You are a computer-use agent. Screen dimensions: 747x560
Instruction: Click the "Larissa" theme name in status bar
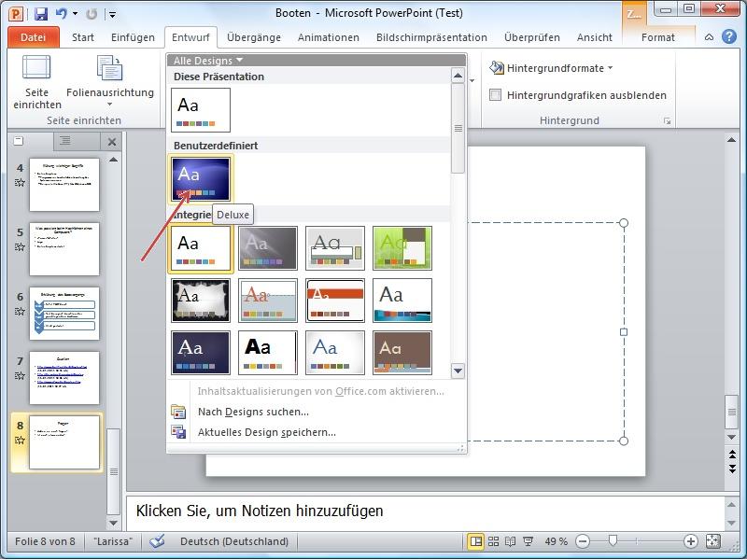pyautogui.click(x=113, y=541)
